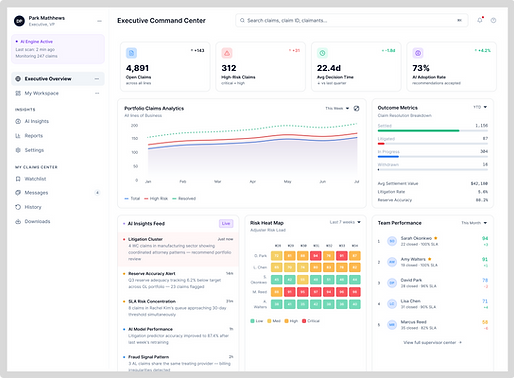Open My Workspace in the sidebar

[58, 93]
